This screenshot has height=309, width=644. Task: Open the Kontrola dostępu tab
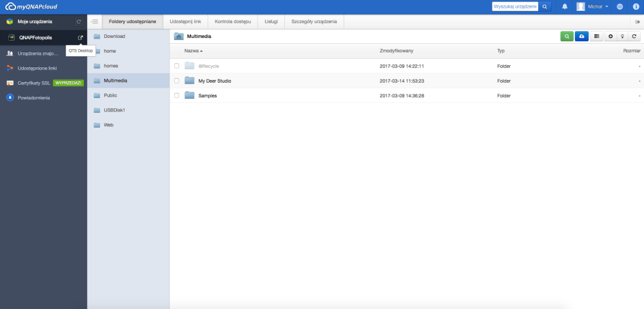pyautogui.click(x=233, y=22)
